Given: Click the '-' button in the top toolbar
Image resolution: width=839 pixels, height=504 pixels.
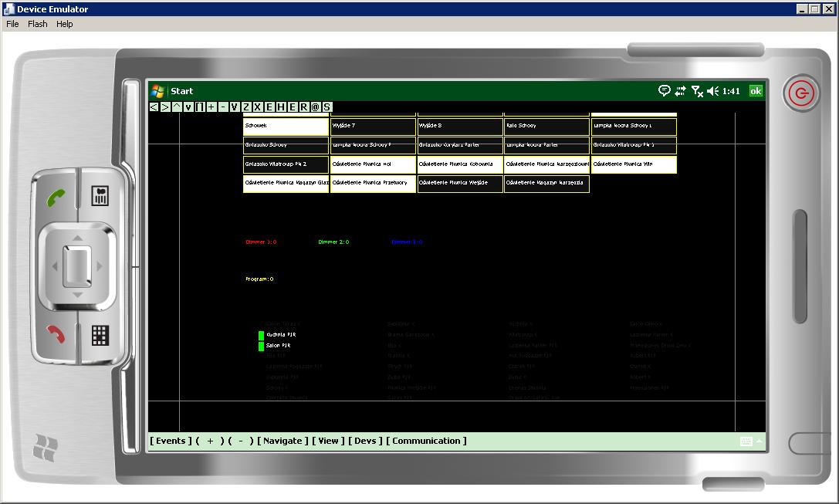Looking at the screenshot, I should 223,107.
